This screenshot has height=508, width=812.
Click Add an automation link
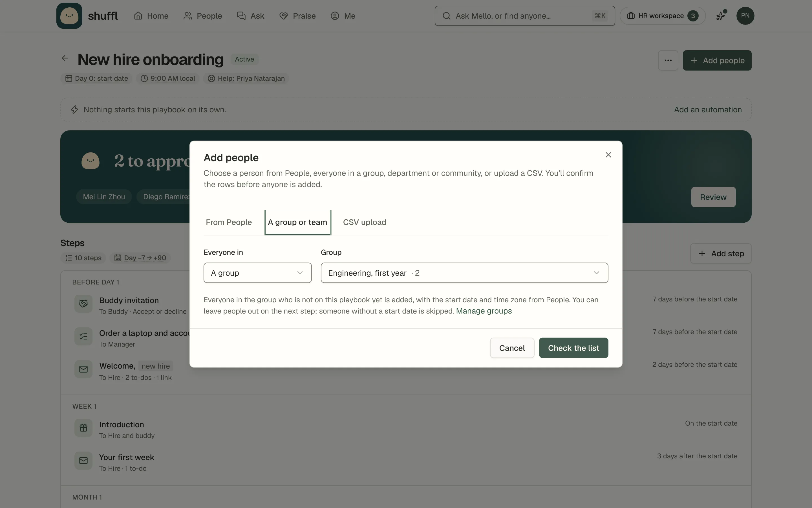[708, 110]
